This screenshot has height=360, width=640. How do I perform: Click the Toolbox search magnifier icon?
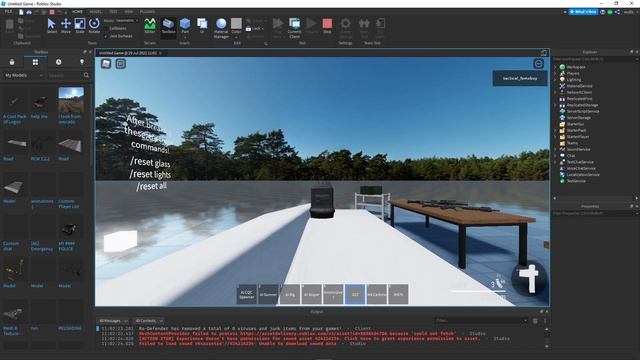[x=86, y=76]
